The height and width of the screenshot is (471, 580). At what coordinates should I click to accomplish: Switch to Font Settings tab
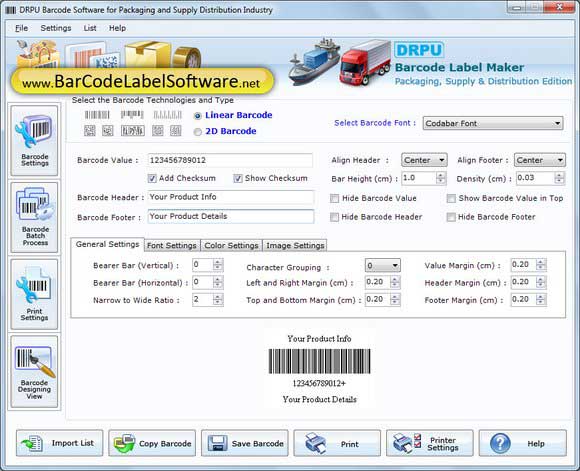click(x=172, y=245)
